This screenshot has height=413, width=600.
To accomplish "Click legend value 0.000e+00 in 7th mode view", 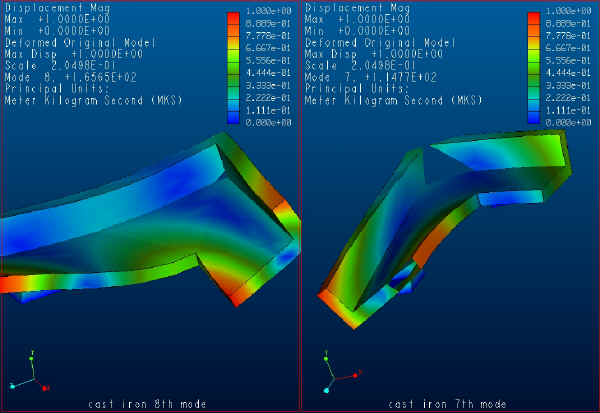I will coord(568,122).
